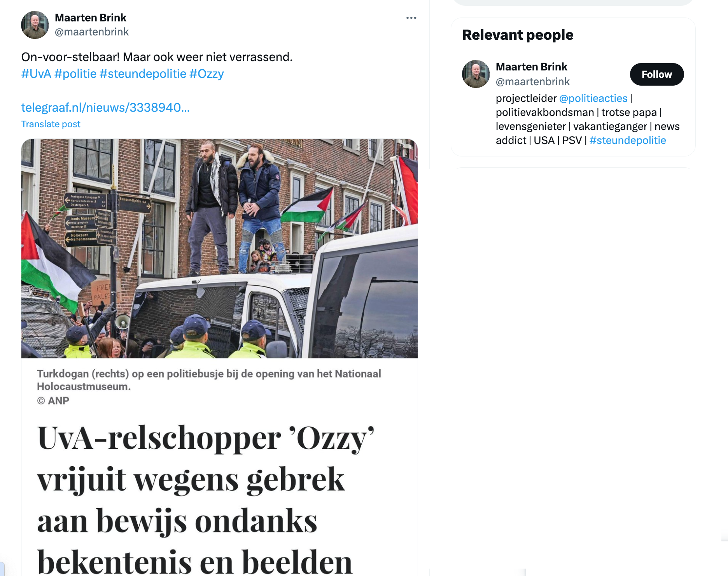Image resolution: width=728 pixels, height=576 pixels.
Task: Open the @politieacties mention in the bio
Action: tap(593, 98)
